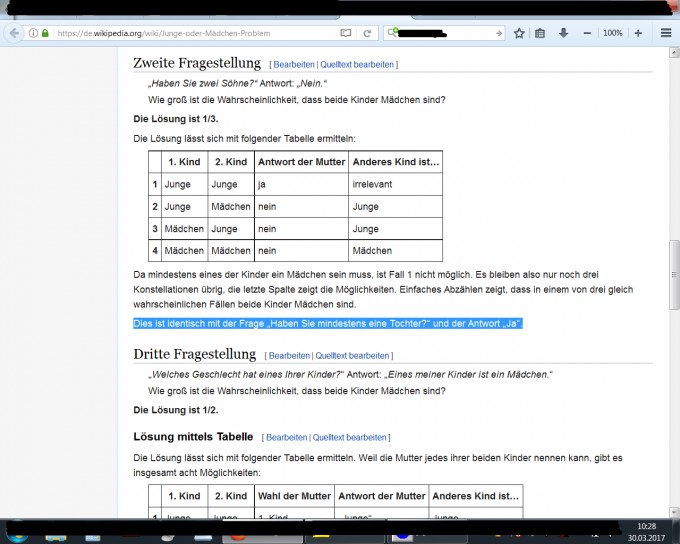Zoom in with the plus button
Viewport: 680px width, 544px height.
point(638,33)
